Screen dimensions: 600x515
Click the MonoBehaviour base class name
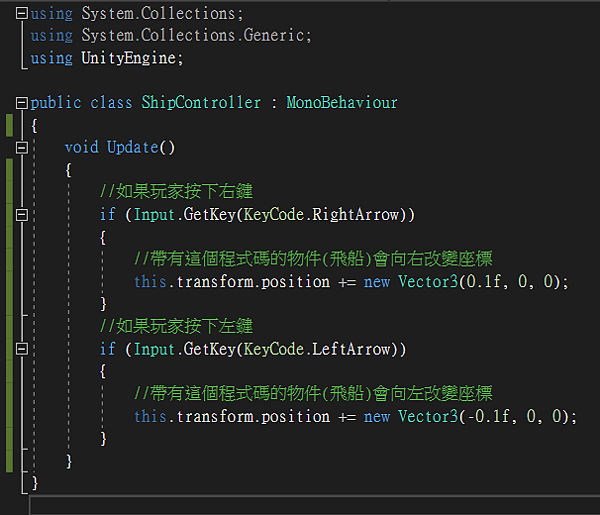[342, 103]
